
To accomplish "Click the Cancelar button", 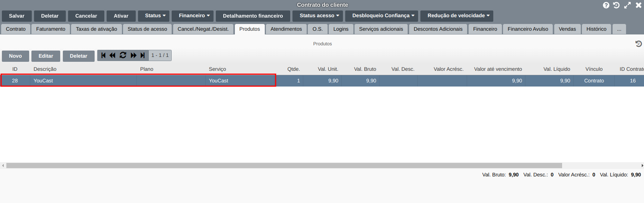I will [86, 16].
